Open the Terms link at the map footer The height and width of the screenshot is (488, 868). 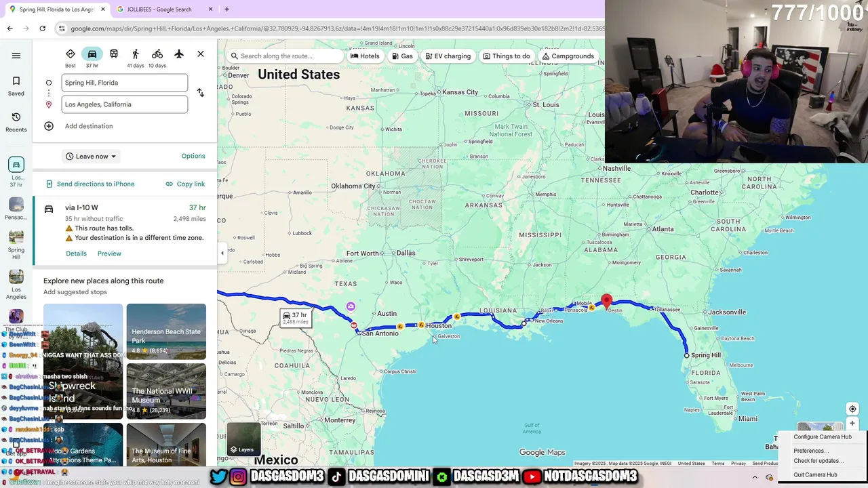click(x=718, y=464)
